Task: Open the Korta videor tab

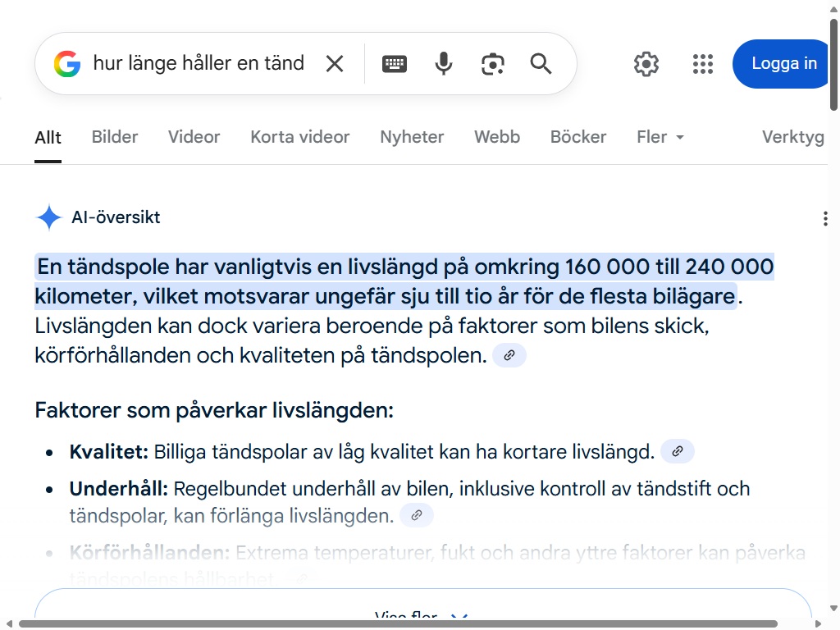Action: (300, 137)
